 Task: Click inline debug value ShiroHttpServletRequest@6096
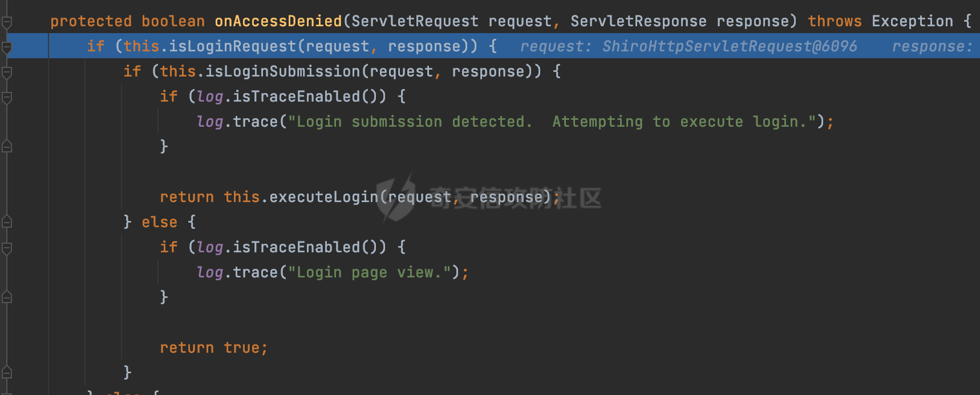730,46
